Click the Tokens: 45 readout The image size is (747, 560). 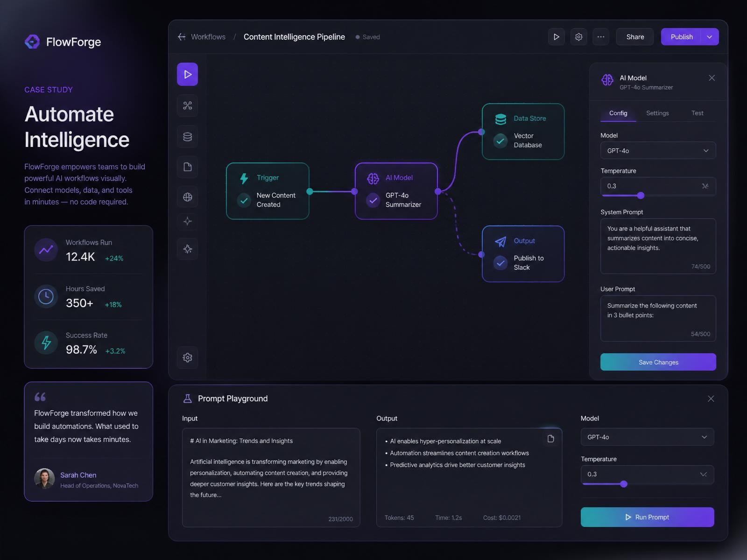[x=399, y=518]
